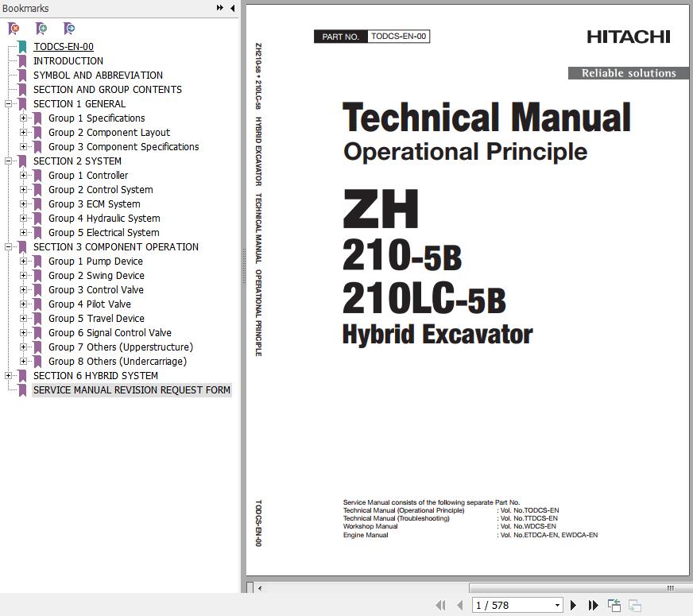
Task: Expand Group 3 Component Specifications bookmark
Action: (x=23, y=147)
